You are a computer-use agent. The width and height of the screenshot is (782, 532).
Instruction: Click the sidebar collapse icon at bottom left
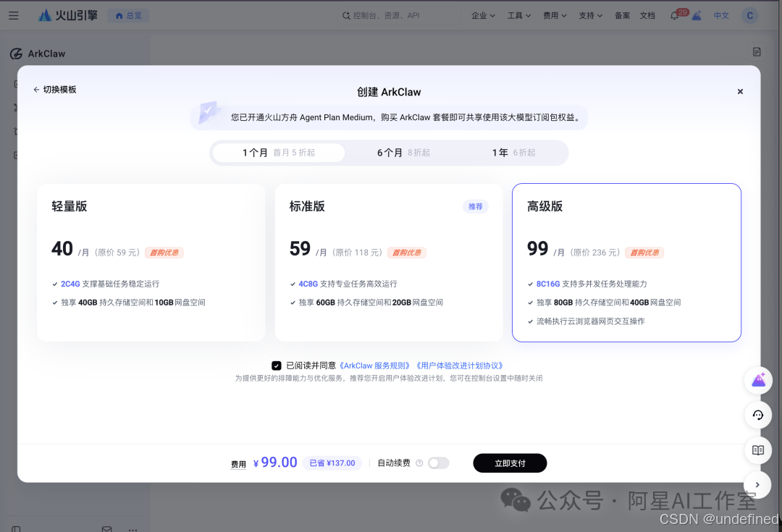[16, 528]
